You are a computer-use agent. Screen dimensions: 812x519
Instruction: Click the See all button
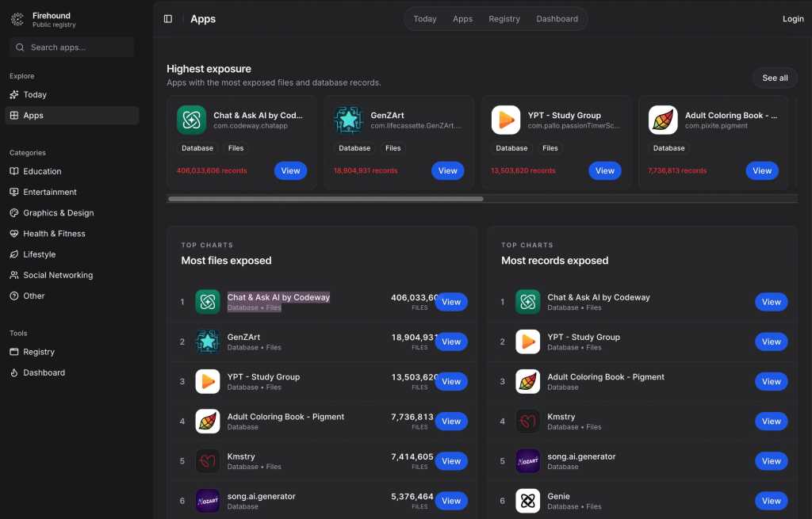pyautogui.click(x=775, y=78)
